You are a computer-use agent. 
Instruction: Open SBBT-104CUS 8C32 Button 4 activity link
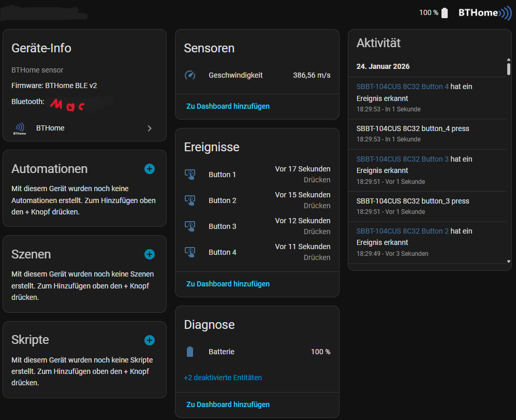(x=403, y=87)
